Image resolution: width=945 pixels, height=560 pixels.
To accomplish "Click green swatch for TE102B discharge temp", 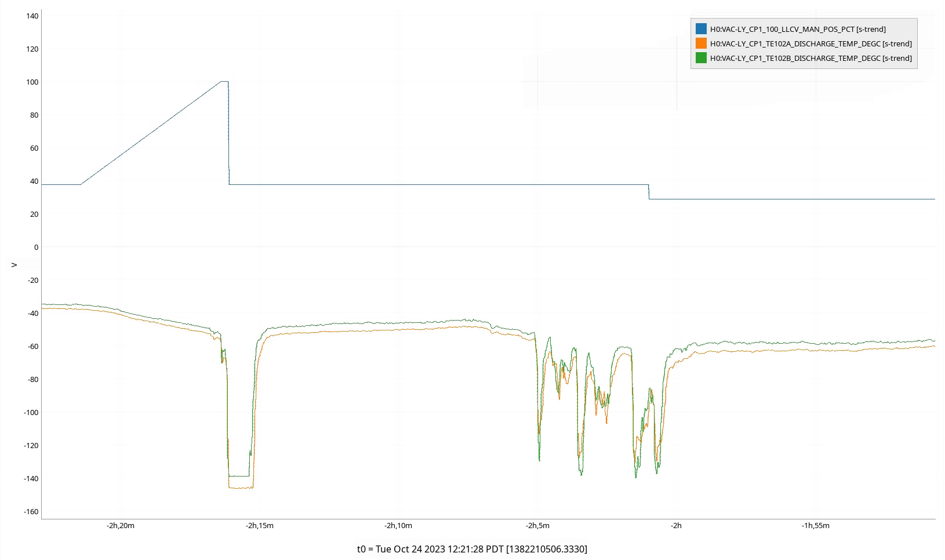I will (x=701, y=58).
